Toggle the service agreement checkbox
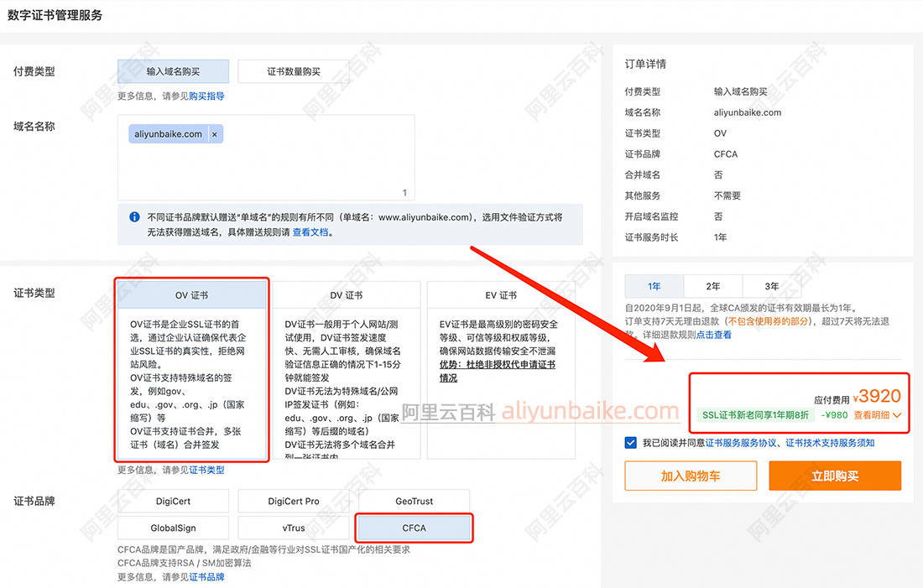The width and height of the screenshot is (923, 588). point(630,443)
